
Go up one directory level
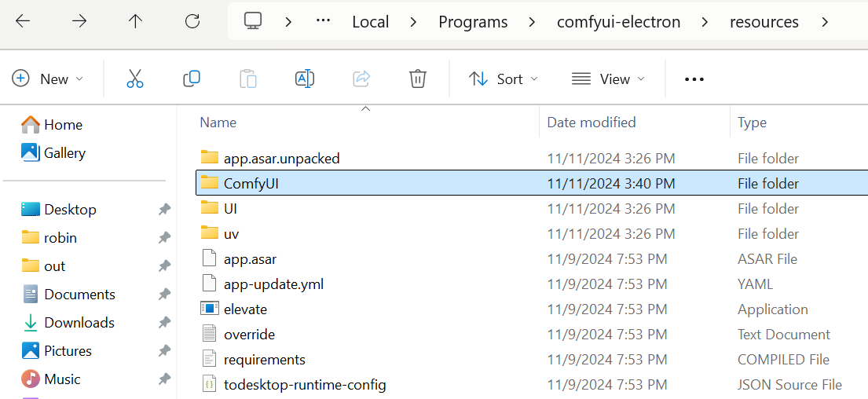(x=136, y=22)
